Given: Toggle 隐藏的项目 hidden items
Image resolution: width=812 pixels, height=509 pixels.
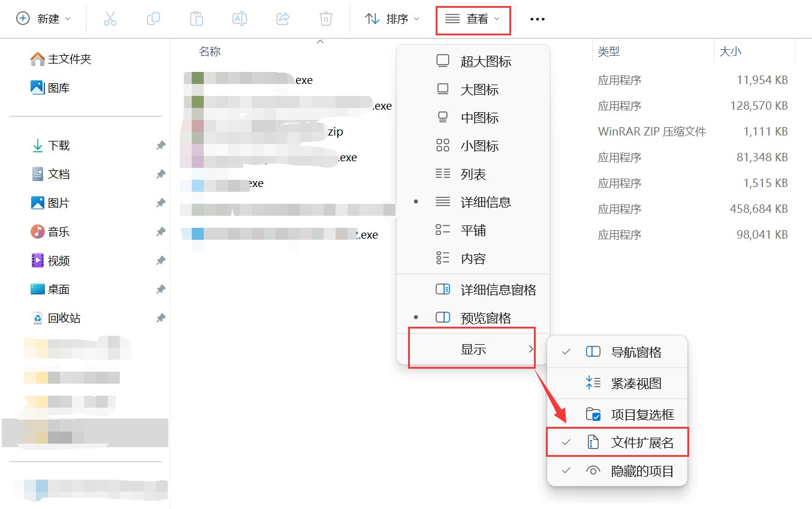Looking at the screenshot, I should click(617, 471).
